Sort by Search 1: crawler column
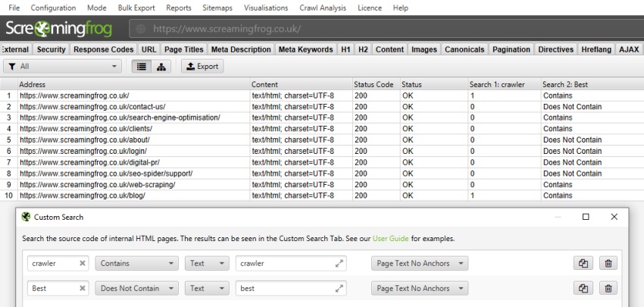This screenshot has height=307, width=644. tap(505, 84)
